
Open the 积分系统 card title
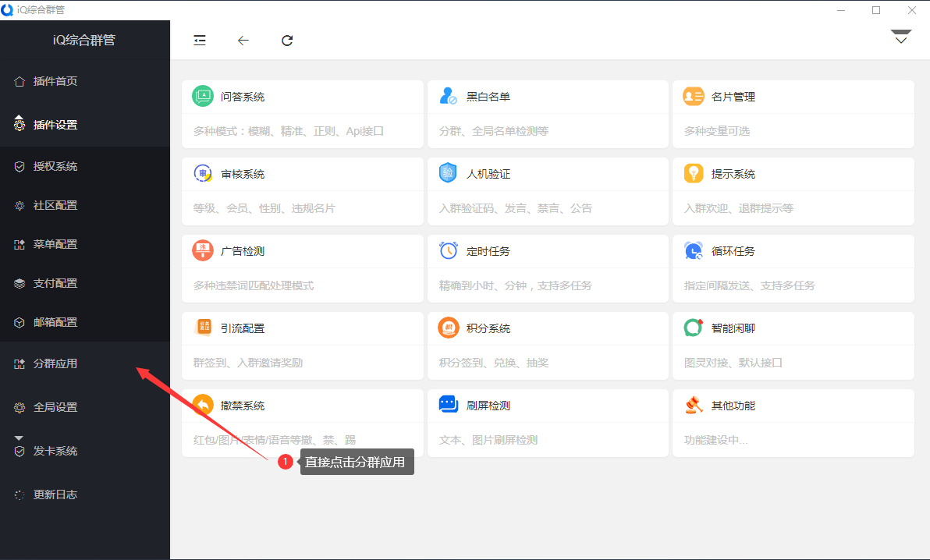(488, 328)
